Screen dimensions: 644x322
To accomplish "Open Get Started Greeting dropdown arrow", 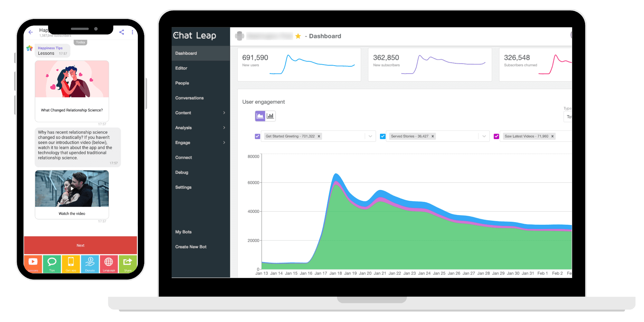I will click(370, 136).
